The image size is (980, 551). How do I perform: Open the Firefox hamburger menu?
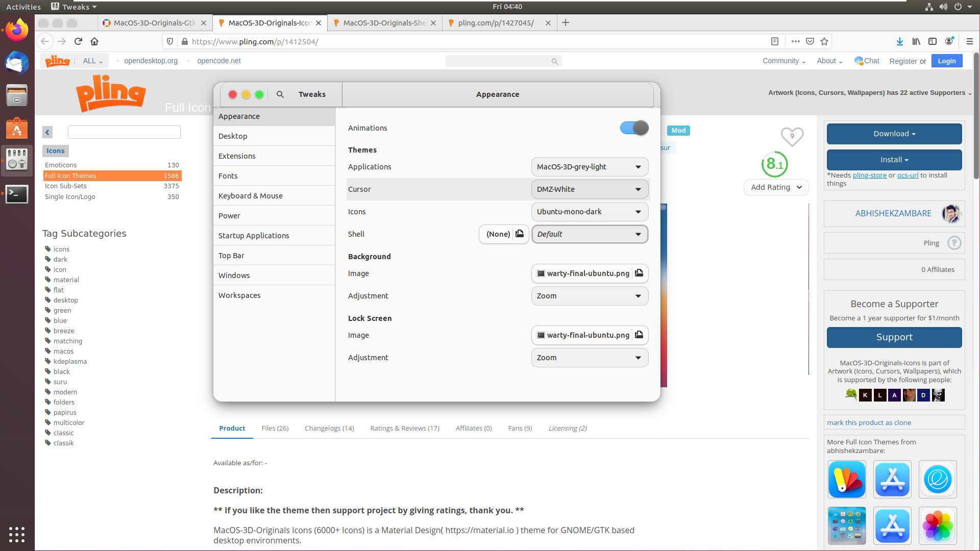click(x=969, y=41)
